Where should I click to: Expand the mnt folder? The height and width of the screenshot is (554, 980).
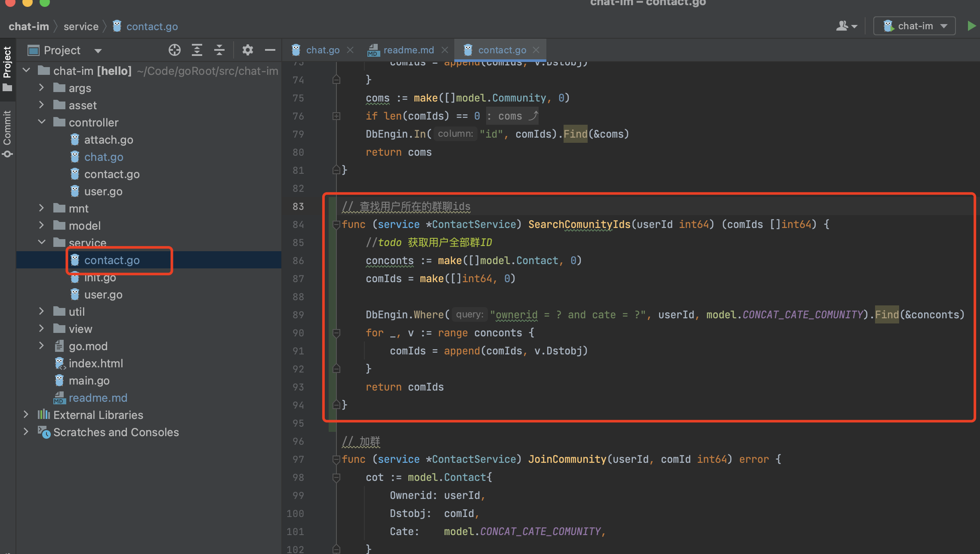(42, 208)
